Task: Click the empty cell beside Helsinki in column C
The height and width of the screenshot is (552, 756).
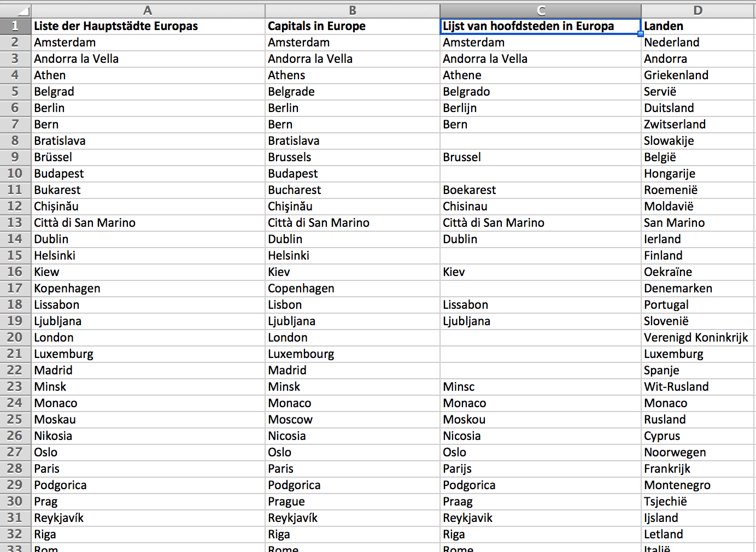Action: click(x=540, y=256)
